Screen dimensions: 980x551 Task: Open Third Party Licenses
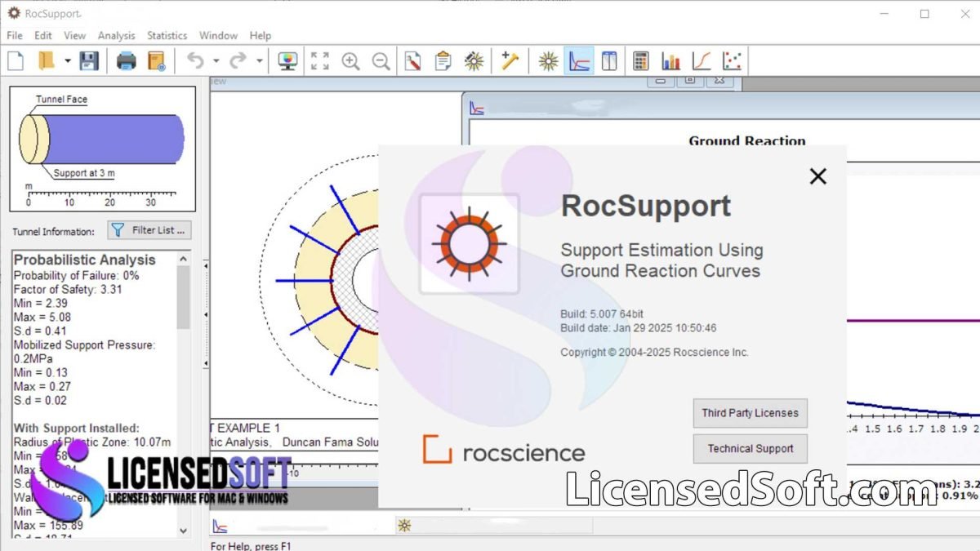click(x=750, y=412)
